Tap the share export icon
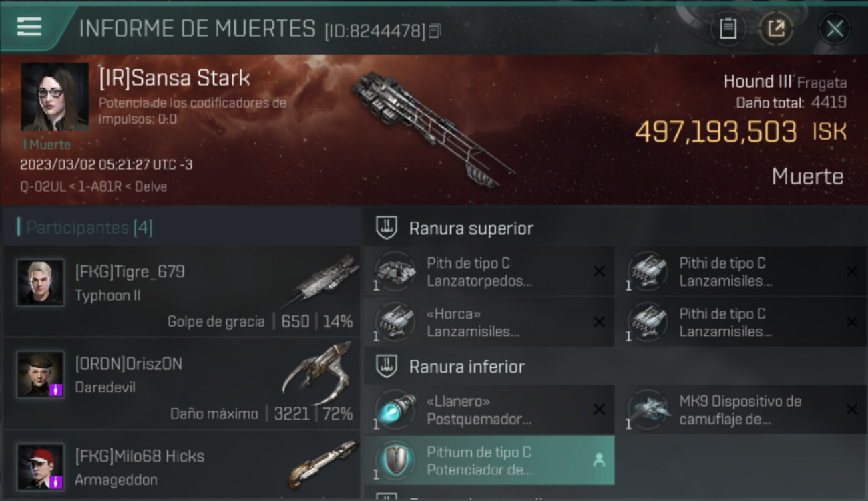 click(x=776, y=29)
